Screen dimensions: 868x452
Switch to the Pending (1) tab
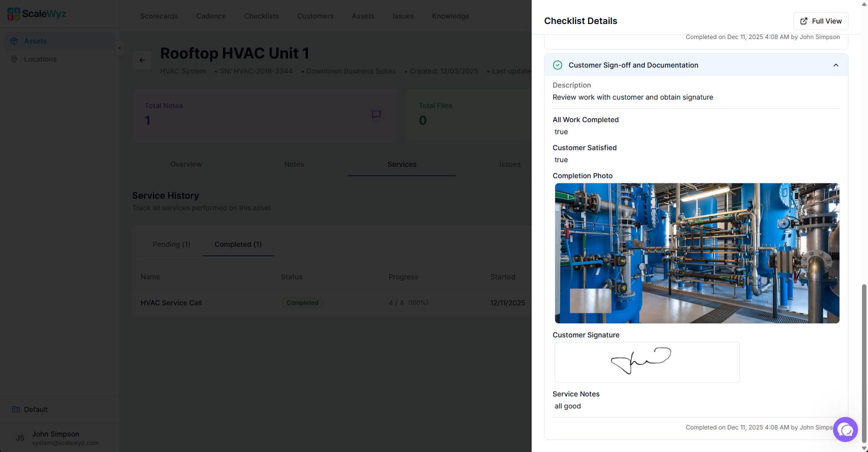click(x=171, y=244)
